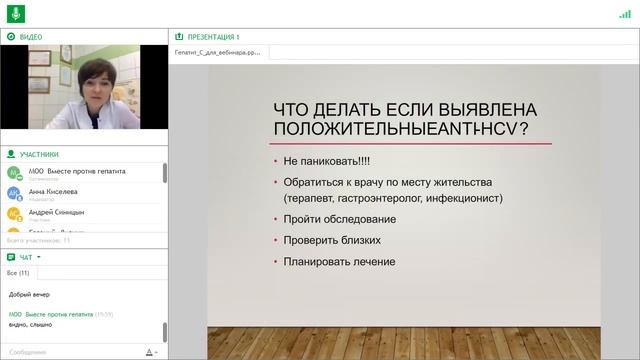The width and height of the screenshot is (640, 360).
Task: Click the видно, слышно chat message
Action: click(x=30, y=325)
